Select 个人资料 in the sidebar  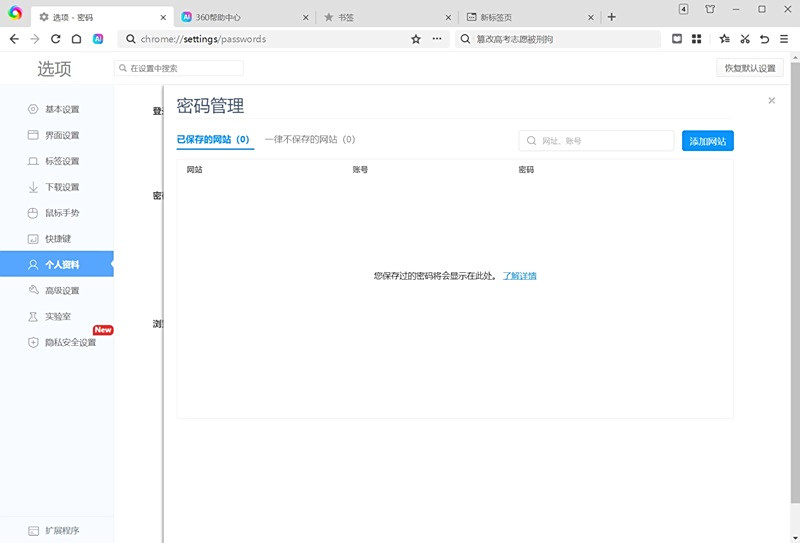[57, 264]
